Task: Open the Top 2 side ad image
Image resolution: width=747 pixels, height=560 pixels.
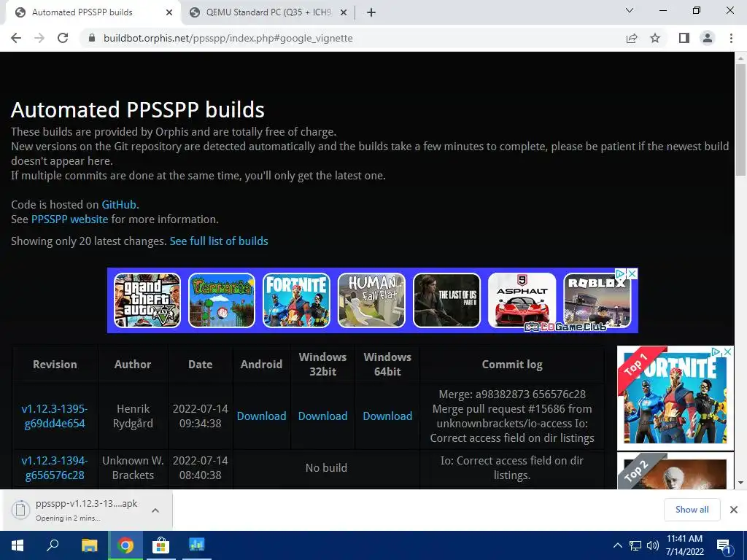Action: point(675,470)
